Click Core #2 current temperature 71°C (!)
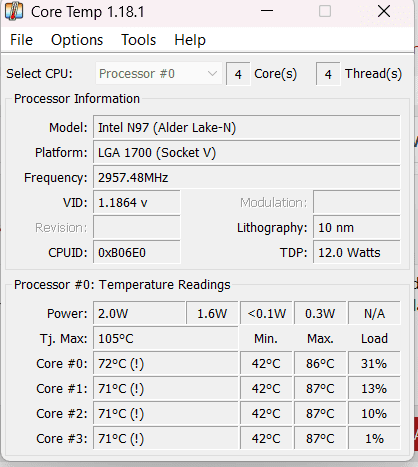This screenshot has width=418, height=467. click(166, 414)
